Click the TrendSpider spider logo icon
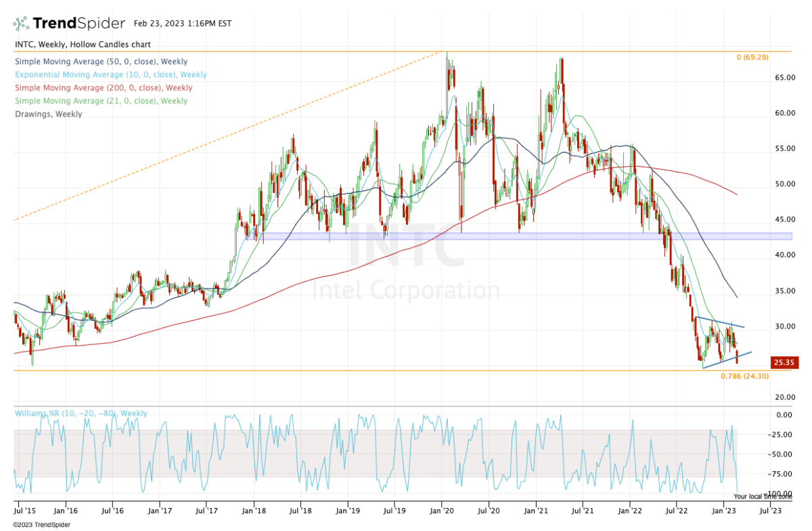Screen dimensions: 812x531 tap(21, 23)
